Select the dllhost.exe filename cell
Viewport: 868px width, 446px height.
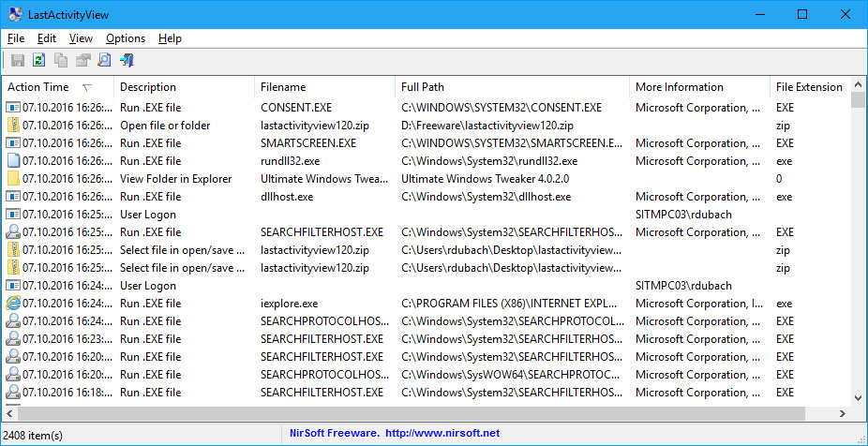288,197
